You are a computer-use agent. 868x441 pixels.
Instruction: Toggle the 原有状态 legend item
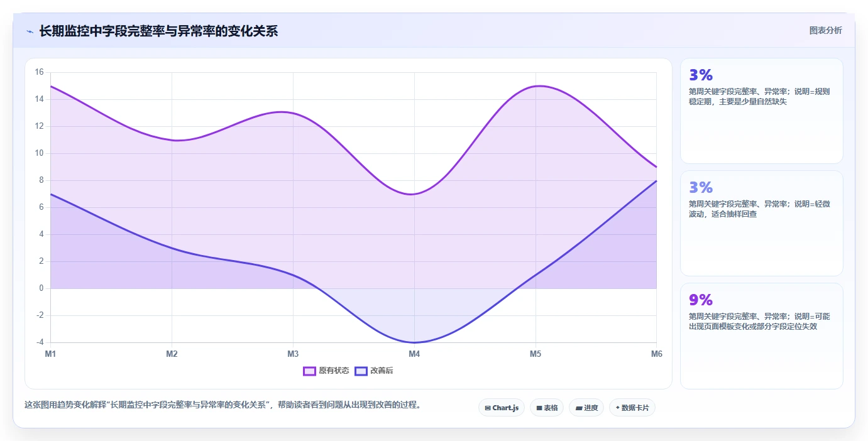326,371
